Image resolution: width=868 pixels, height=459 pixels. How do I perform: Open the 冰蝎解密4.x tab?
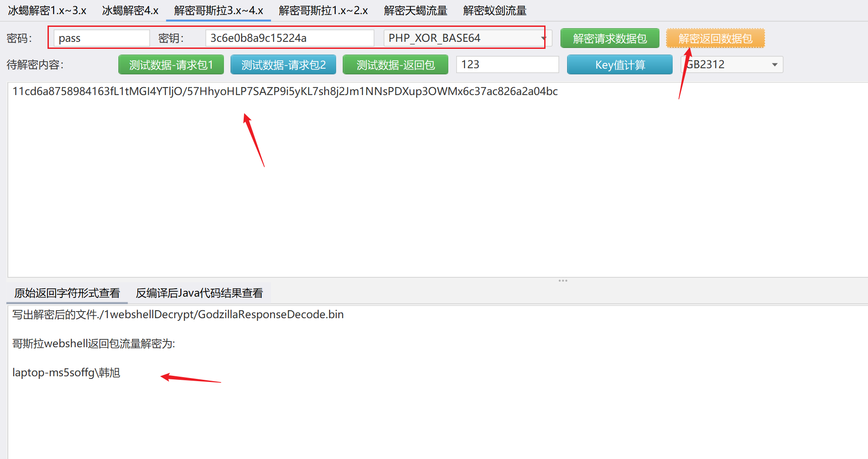130,11
